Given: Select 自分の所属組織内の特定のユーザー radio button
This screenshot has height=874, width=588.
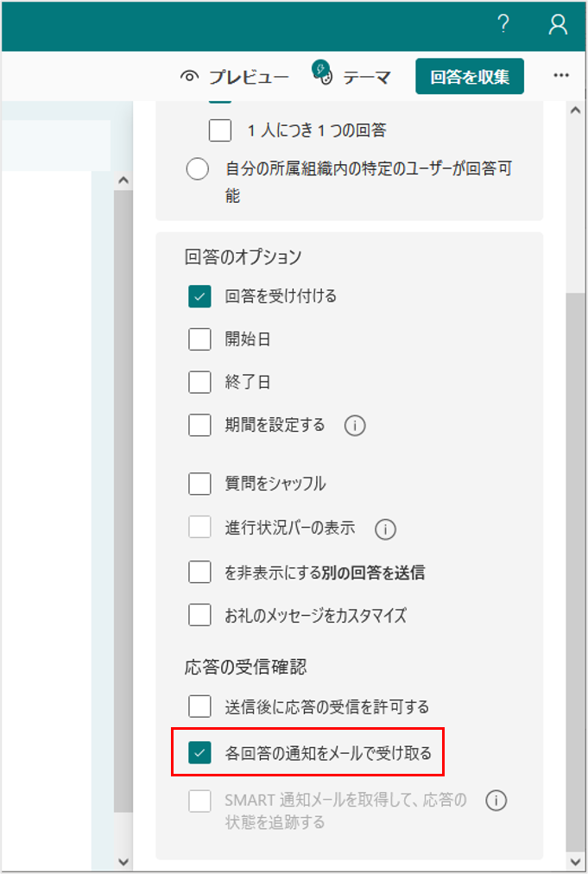Looking at the screenshot, I should pyautogui.click(x=198, y=169).
